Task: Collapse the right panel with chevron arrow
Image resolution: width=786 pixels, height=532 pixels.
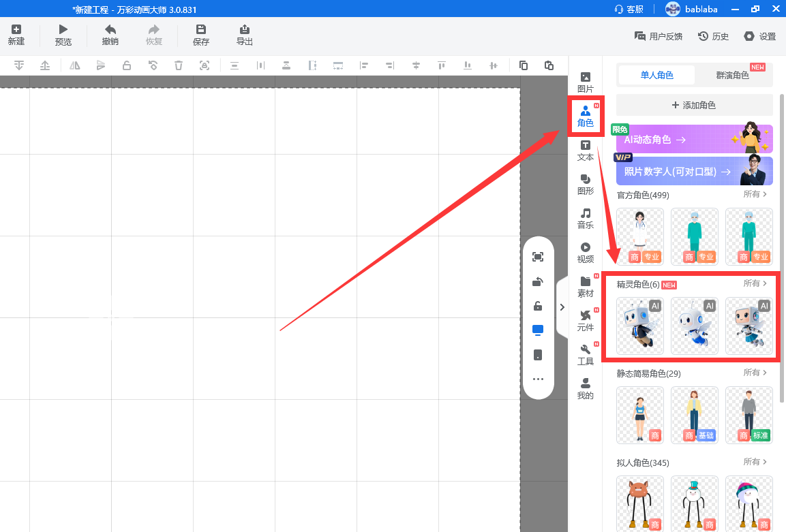Action: tap(562, 307)
